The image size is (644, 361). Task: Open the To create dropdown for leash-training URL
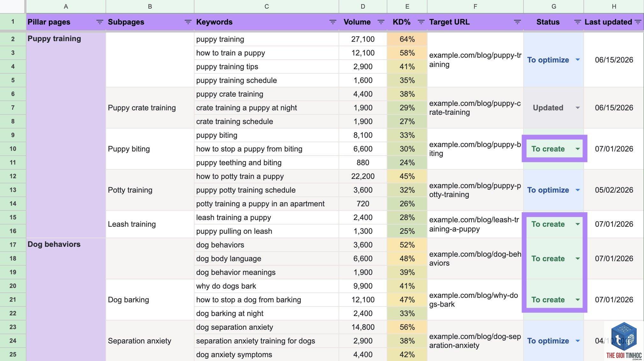point(578,224)
